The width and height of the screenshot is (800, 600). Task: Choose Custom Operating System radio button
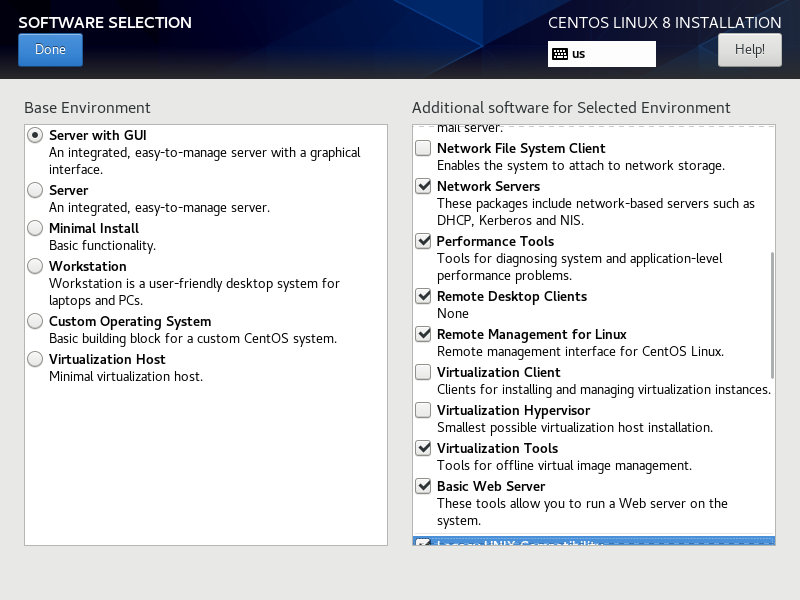coord(35,321)
